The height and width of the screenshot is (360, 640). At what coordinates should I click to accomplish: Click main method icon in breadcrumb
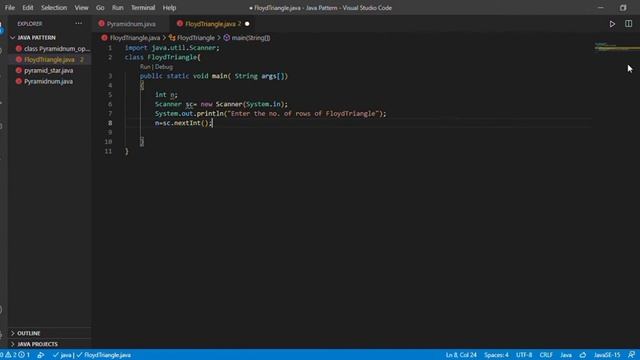[227, 38]
